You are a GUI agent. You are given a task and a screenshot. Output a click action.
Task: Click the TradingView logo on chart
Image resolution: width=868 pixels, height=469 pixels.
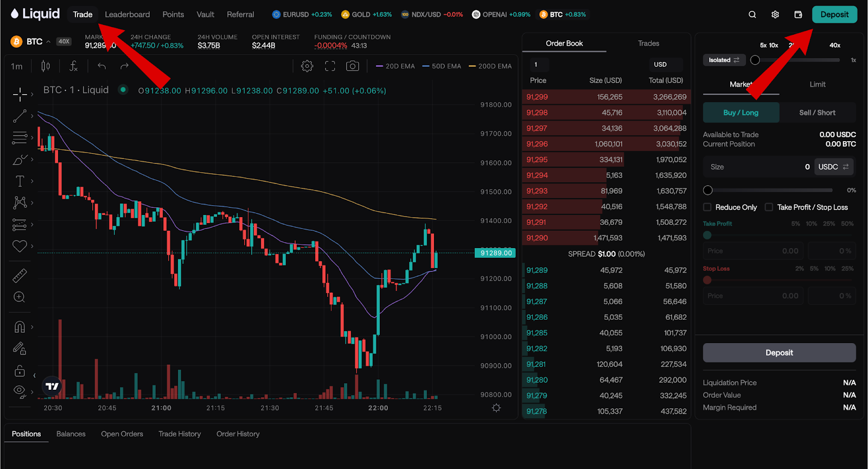tap(52, 386)
